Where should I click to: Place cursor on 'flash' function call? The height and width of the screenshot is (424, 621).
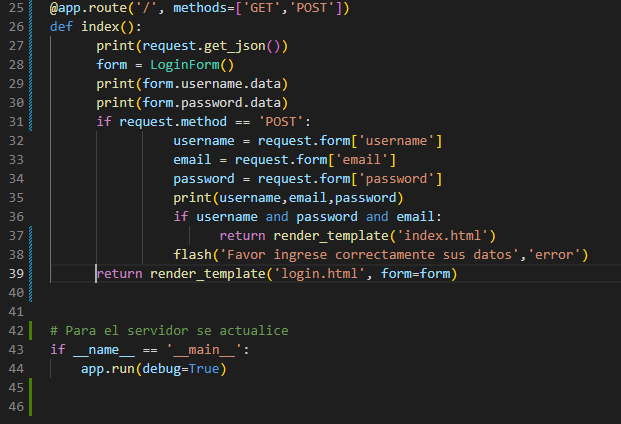pyautogui.click(x=192, y=255)
